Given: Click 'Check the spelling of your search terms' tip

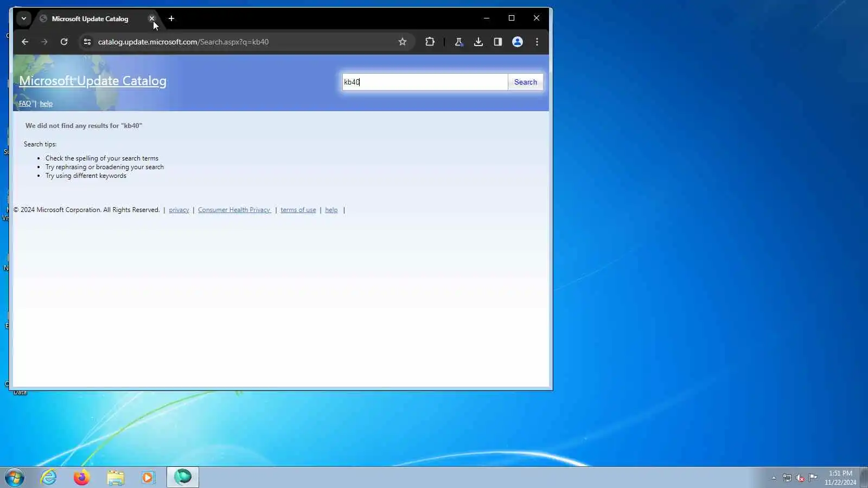Looking at the screenshot, I should [x=102, y=158].
